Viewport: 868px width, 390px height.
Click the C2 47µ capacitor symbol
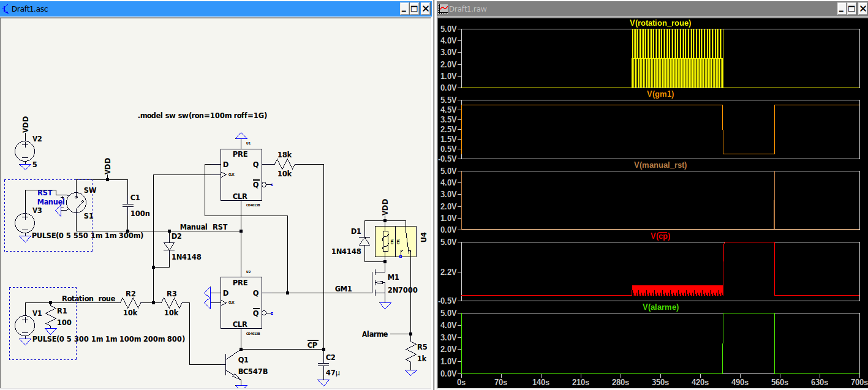pyautogui.click(x=323, y=364)
